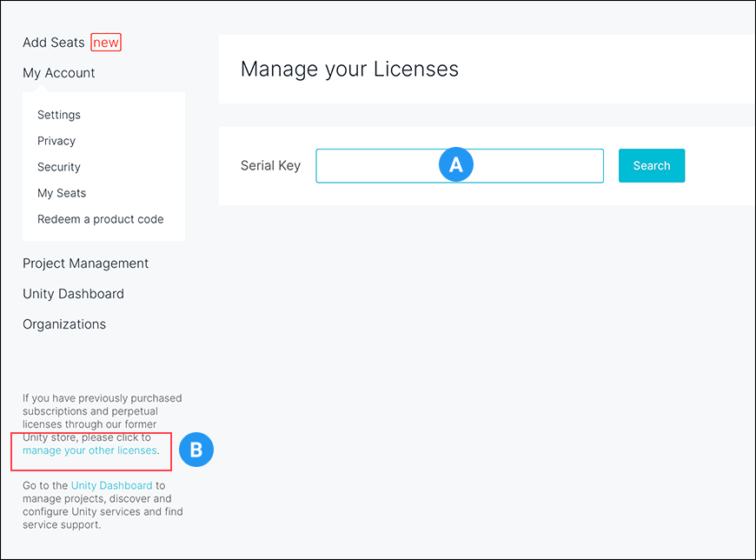The height and width of the screenshot is (560, 756).
Task: Open My Seats
Action: pos(61,192)
